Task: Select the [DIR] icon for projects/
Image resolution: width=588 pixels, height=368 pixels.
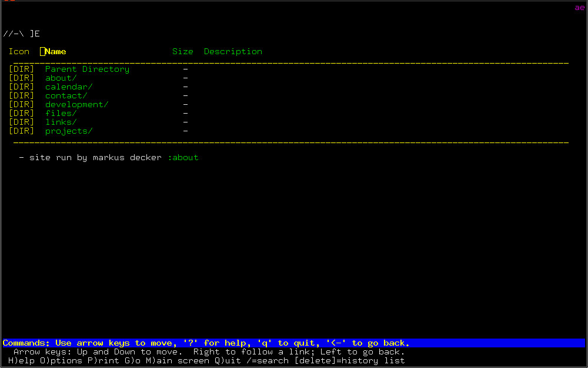Action: [21, 131]
